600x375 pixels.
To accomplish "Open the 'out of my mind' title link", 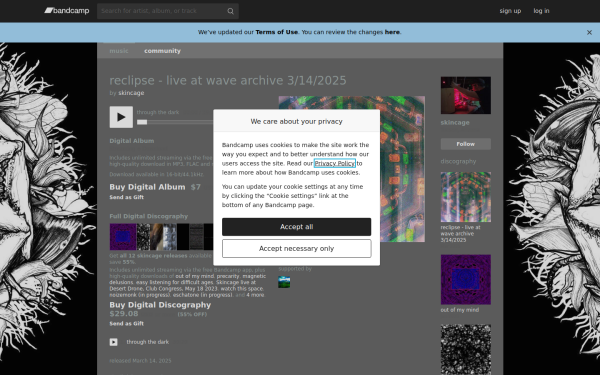I will (x=460, y=310).
